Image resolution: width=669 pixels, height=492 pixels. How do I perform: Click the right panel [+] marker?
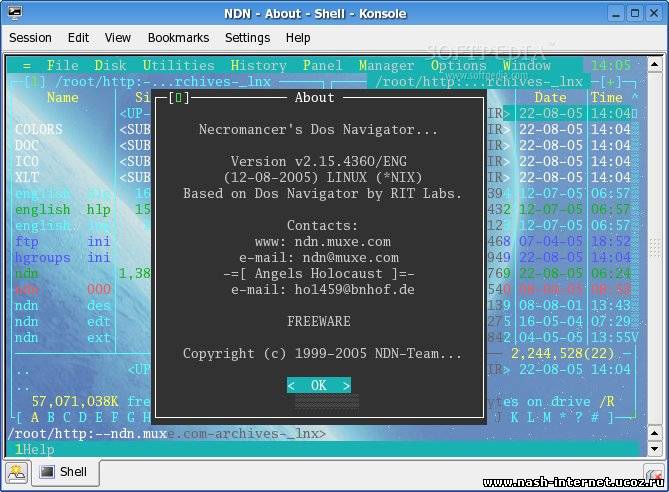point(611,82)
